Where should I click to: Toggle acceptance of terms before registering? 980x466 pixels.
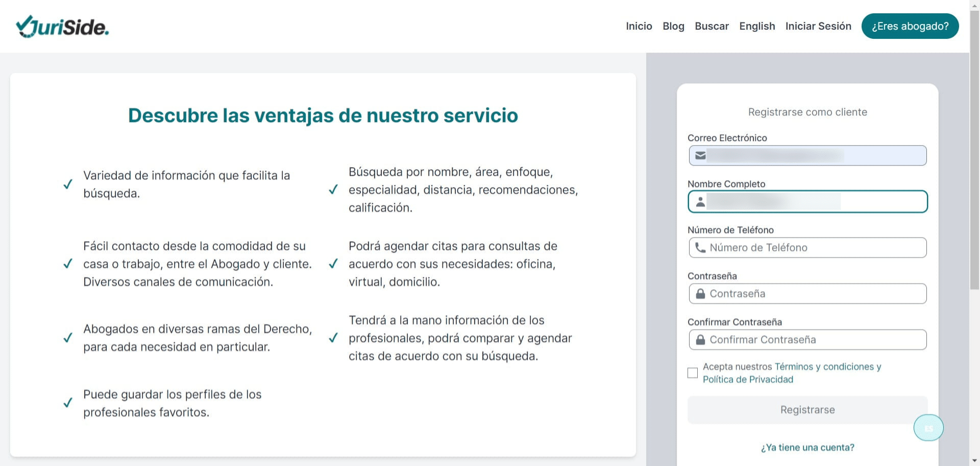click(x=693, y=373)
